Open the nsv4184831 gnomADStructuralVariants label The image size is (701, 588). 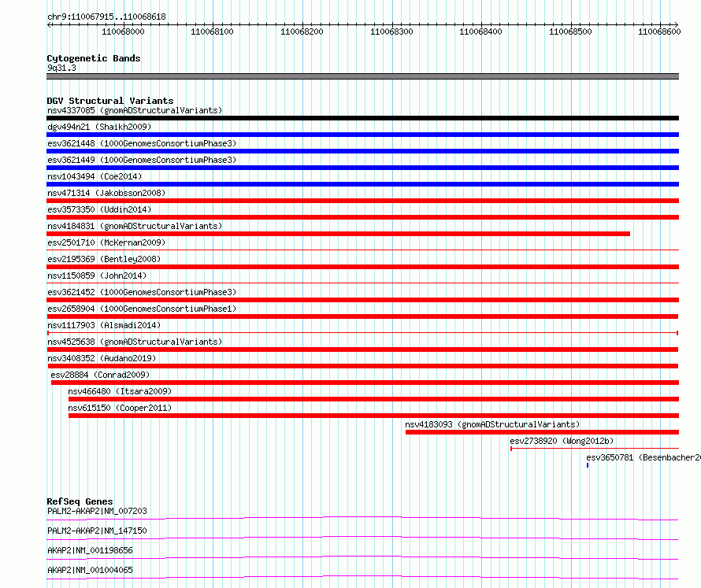click(x=135, y=226)
